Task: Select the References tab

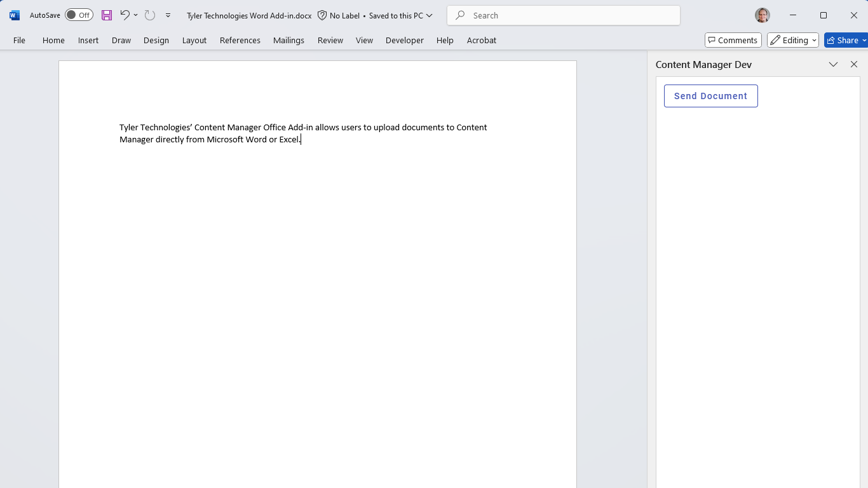Action: point(240,40)
